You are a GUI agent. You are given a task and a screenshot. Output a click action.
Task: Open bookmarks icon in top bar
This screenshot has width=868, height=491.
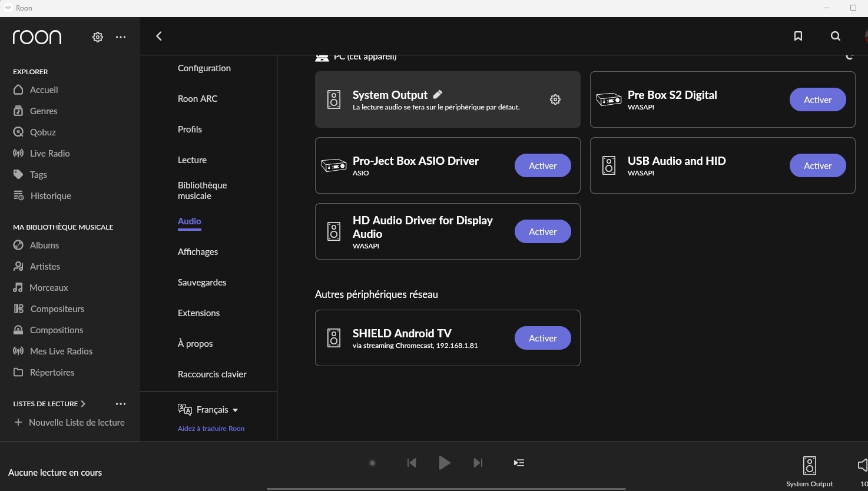[x=798, y=36]
